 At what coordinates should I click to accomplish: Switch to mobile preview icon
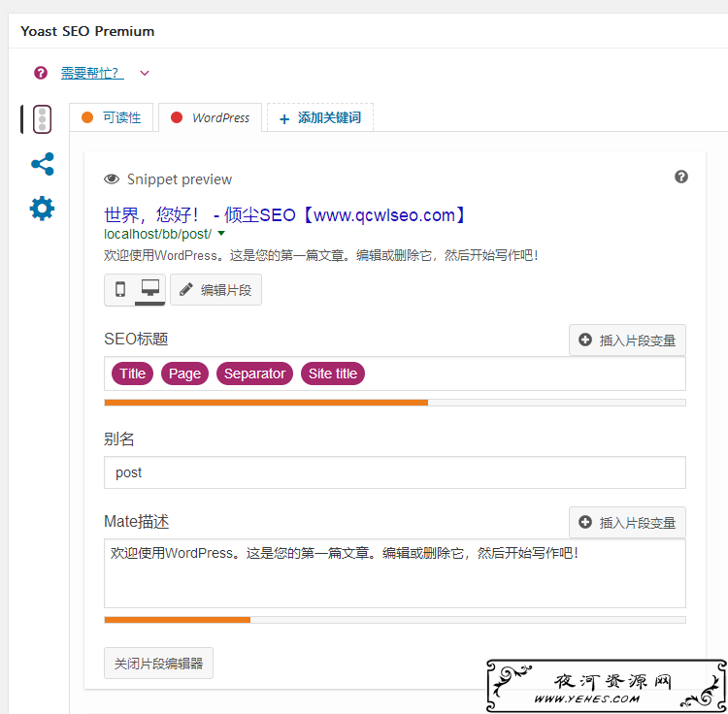click(120, 289)
